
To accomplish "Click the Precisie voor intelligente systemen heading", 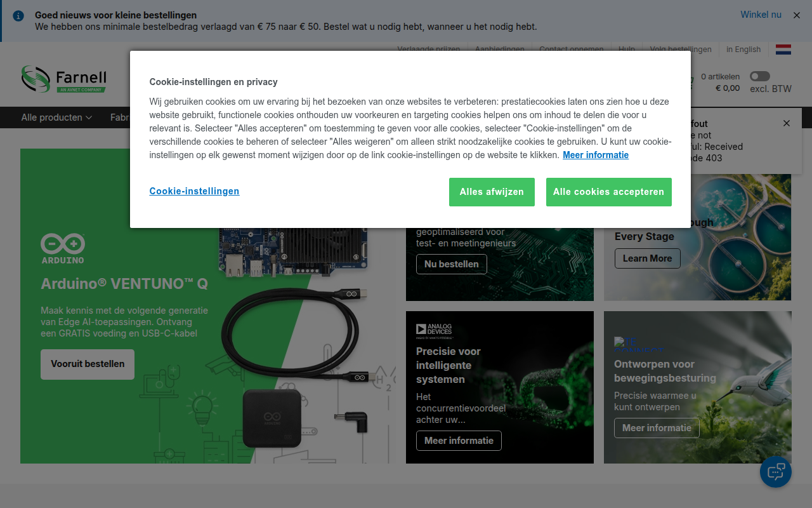I will point(449,365).
